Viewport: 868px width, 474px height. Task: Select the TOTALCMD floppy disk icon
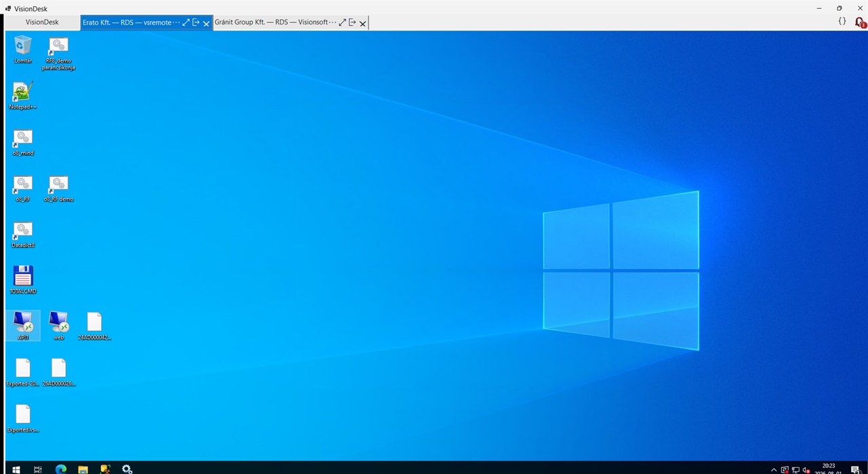23,280
